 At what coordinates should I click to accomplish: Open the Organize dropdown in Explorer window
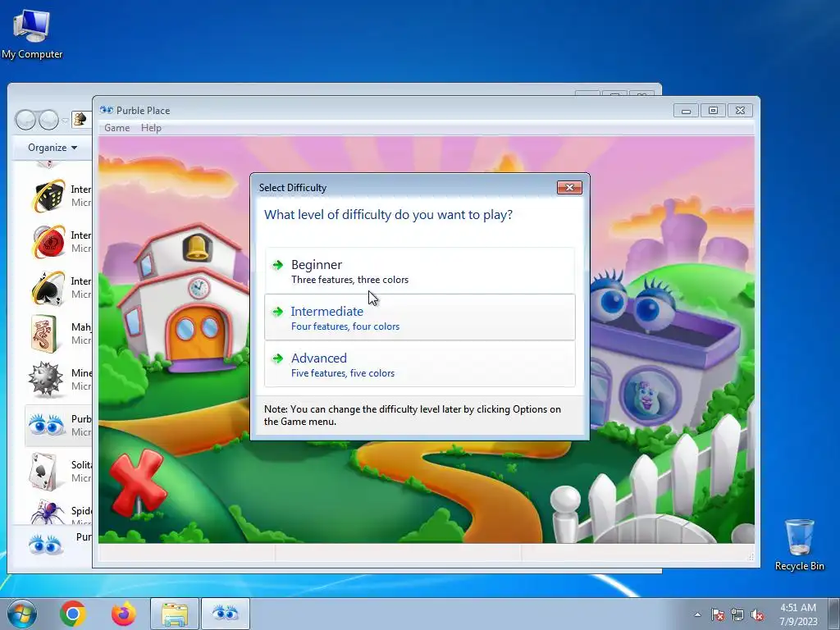click(x=52, y=148)
